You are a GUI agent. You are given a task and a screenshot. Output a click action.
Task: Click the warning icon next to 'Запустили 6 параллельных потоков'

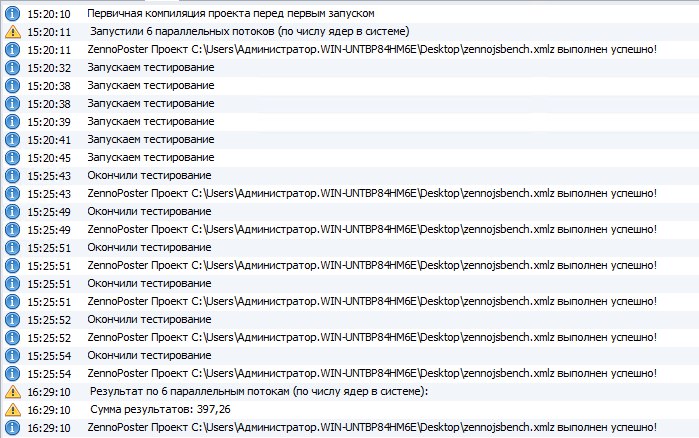13,32
